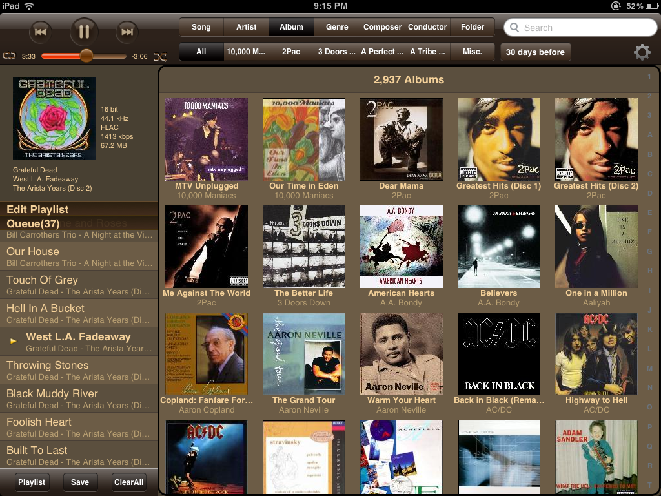Select the Misc. filter
This screenshot has height=496, width=661.
(472, 52)
